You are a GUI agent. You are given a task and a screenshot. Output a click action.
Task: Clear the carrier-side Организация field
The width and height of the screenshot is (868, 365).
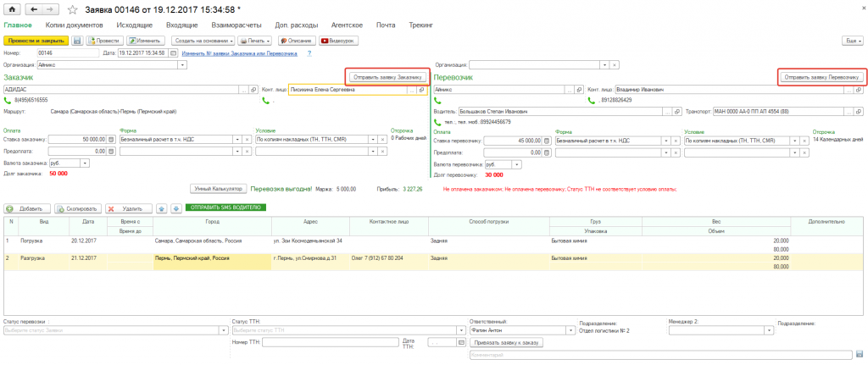(x=615, y=64)
